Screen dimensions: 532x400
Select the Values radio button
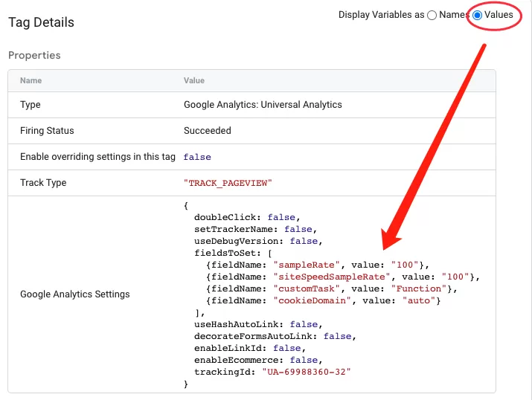tap(477, 16)
